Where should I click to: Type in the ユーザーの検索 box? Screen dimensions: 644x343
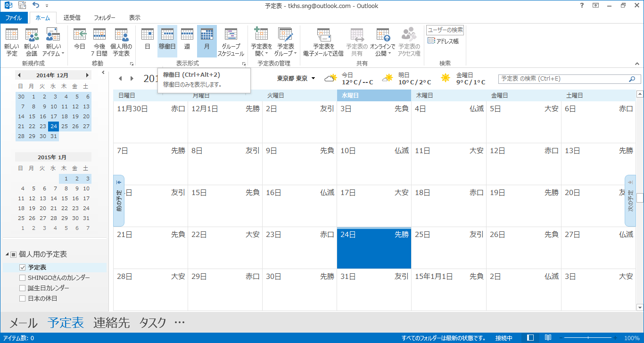coord(445,30)
